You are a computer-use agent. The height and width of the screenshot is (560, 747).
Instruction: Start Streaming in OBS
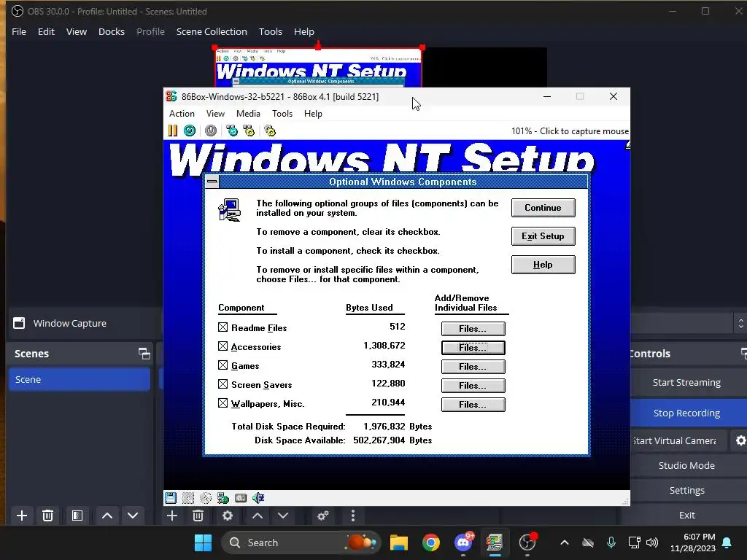(686, 382)
